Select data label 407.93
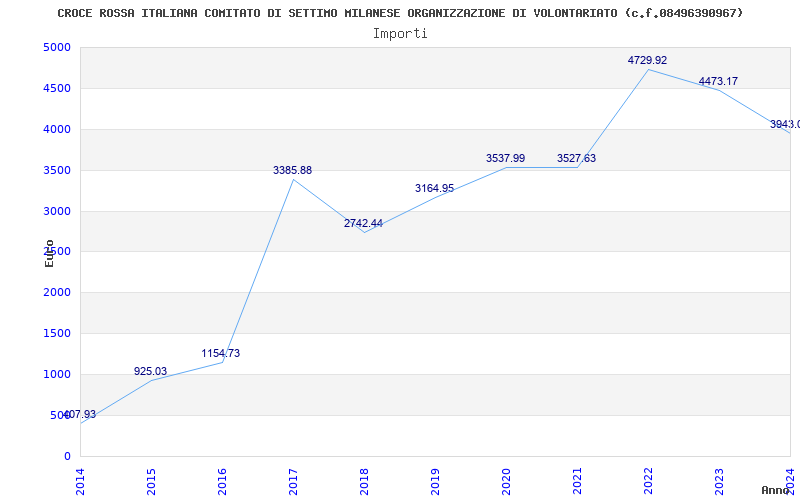Screen dimensions: 800x500 [x=80, y=414]
